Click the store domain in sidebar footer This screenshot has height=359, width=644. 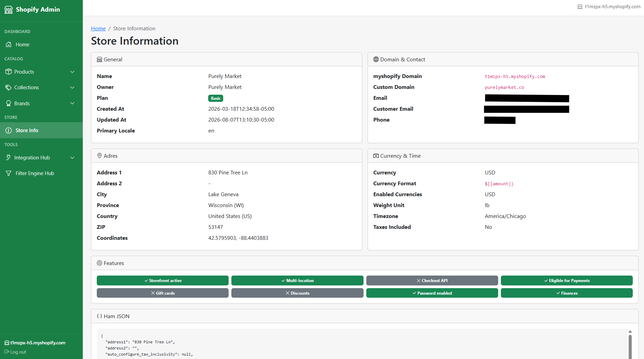coord(38,343)
